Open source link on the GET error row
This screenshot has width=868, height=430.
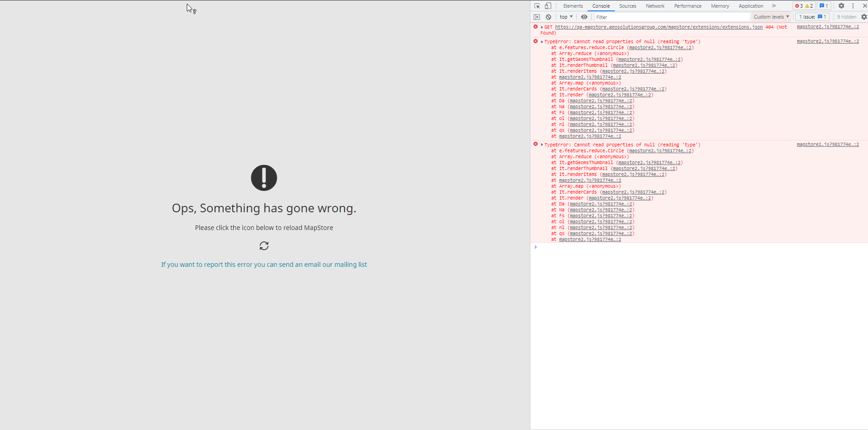click(828, 27)
